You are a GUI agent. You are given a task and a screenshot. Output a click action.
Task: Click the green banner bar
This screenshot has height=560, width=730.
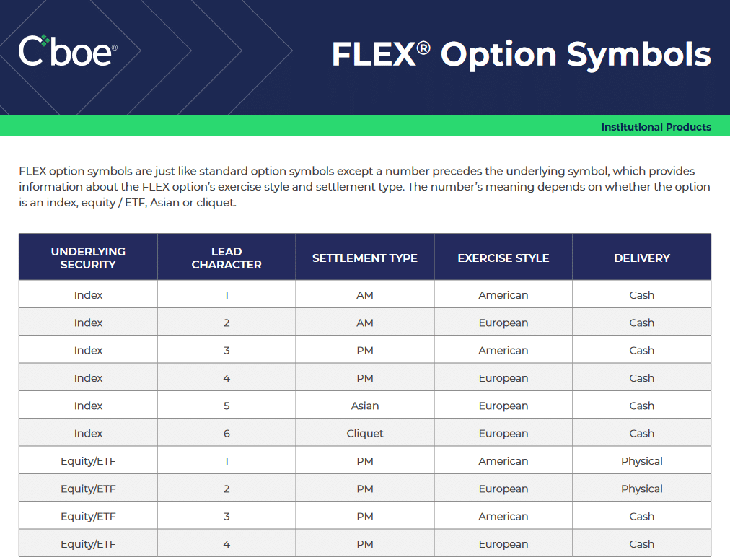click(289, 126)
